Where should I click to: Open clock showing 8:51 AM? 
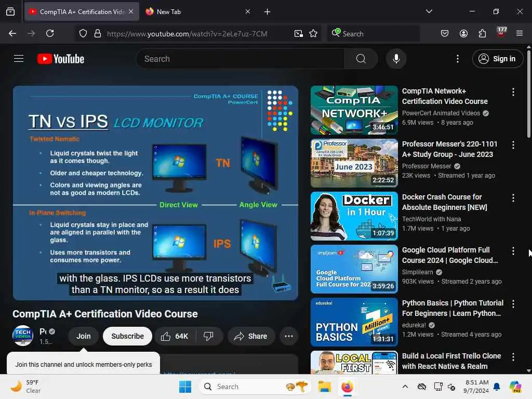point(476,387)
